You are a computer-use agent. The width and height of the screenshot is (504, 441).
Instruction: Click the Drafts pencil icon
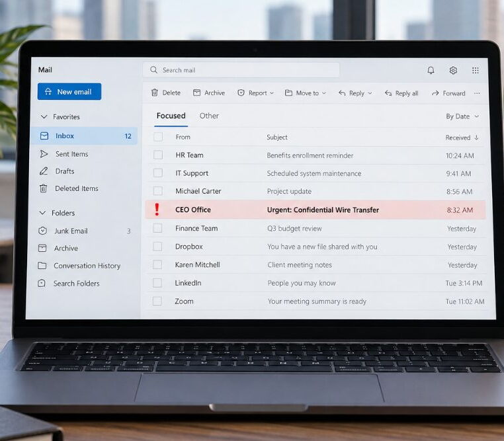point(44,171)
